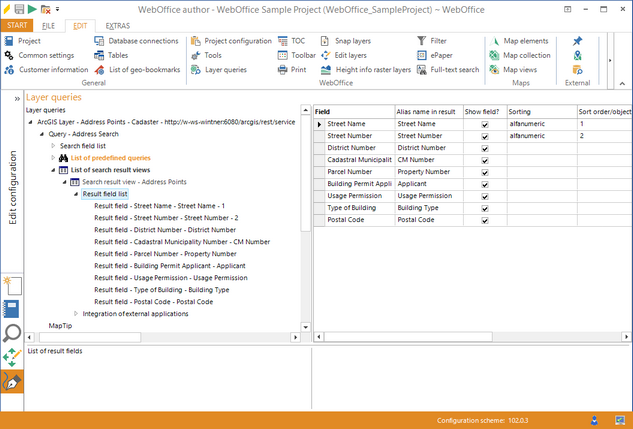The height and width of the screenshot is (429, 633).
Task: Open Map collection icon
Action: click(x=494, y=55)
